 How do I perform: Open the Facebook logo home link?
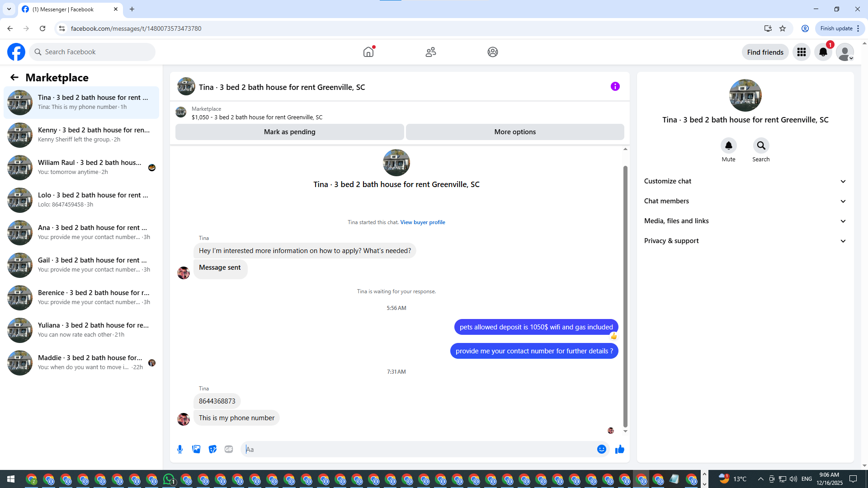pos(16,52)
